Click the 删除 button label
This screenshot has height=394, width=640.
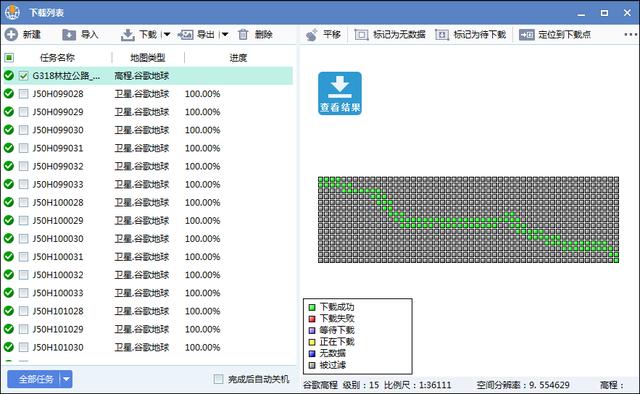[264, 35]
